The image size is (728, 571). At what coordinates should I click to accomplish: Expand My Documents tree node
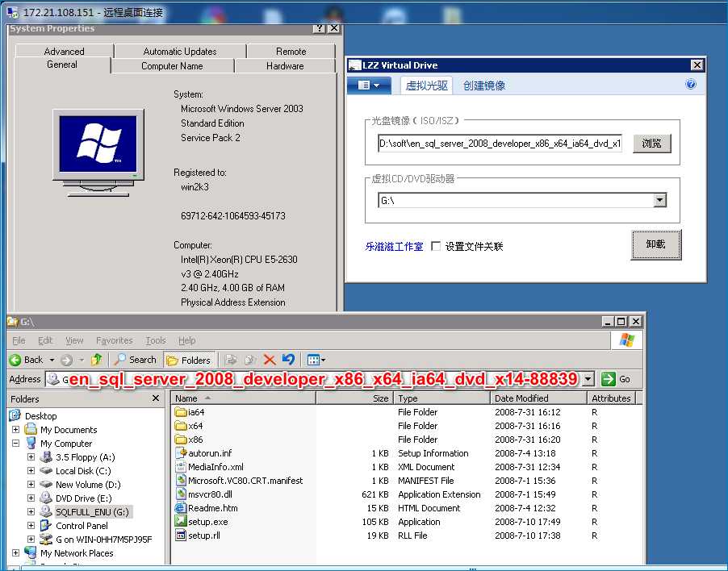coord(16,430)
